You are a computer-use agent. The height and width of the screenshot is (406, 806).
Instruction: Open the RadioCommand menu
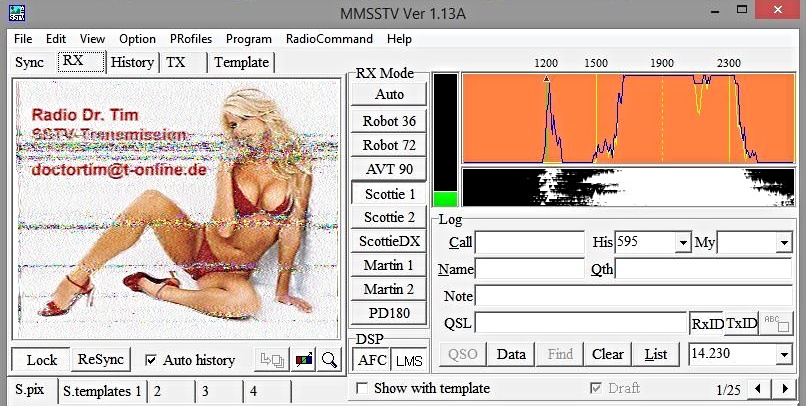pos(329,39)
